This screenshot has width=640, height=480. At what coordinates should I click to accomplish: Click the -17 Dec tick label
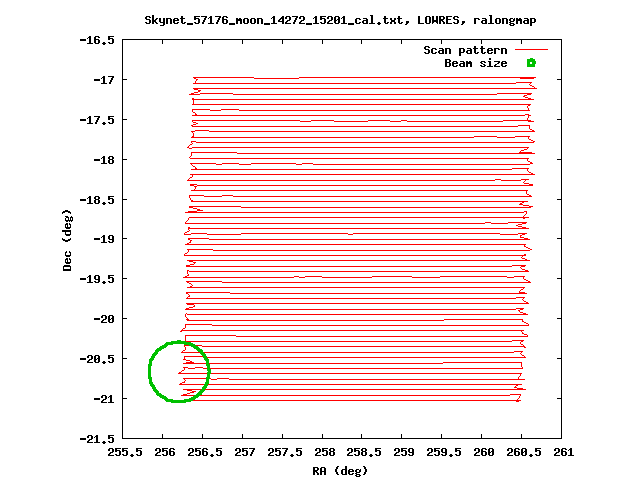coord(104,80)
